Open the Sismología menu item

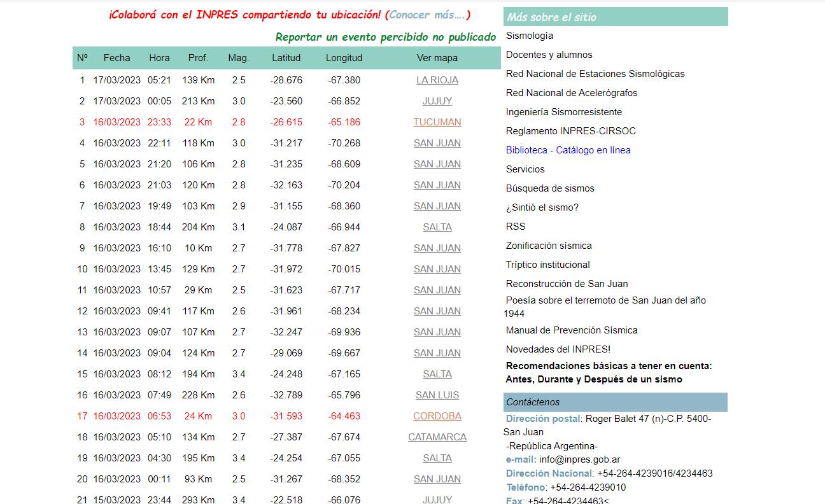pyautogui.click(x=529, y=36)
